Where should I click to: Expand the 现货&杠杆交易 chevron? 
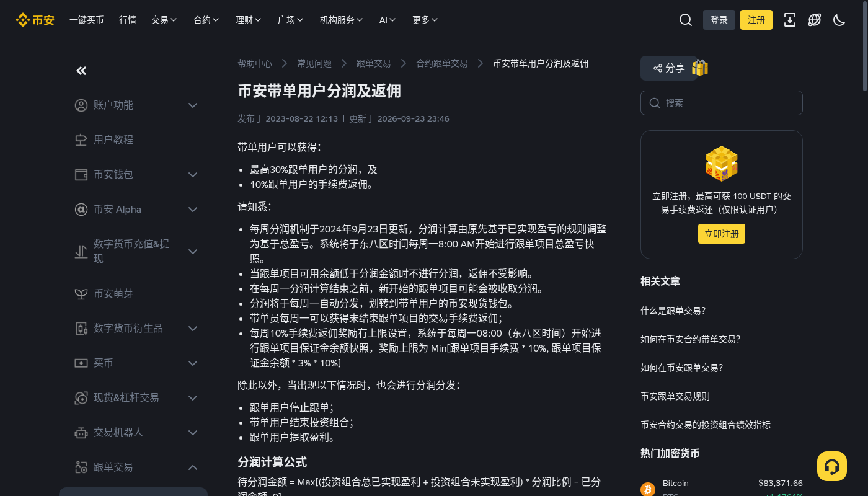(193, 398)
